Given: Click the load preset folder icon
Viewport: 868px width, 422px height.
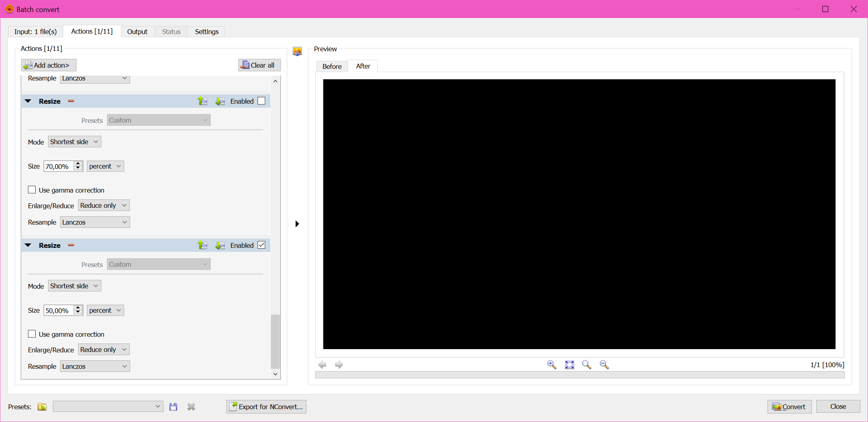Looking at the screenshot, I should [42, 407].
